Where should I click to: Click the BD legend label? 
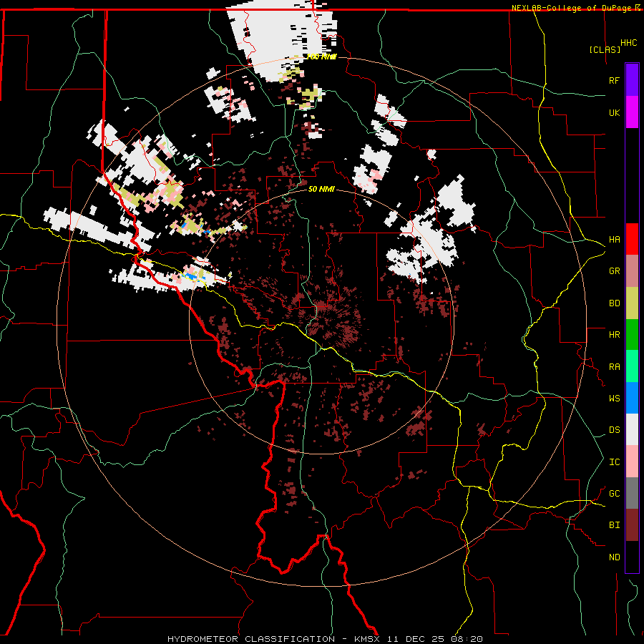coord(614,303)
